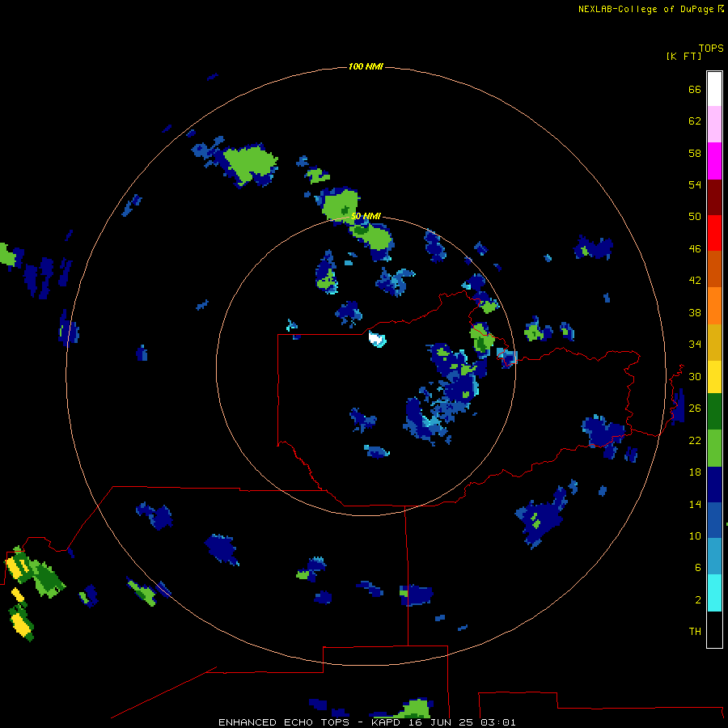Select the gold legend swatch
728x728 pixels.
714,342
